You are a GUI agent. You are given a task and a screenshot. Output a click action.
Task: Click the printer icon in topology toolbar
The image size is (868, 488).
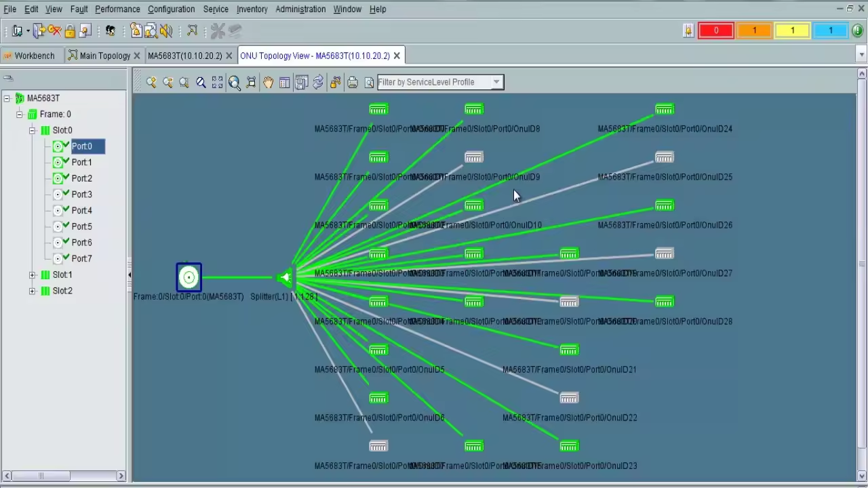click(x=352, y=82)
